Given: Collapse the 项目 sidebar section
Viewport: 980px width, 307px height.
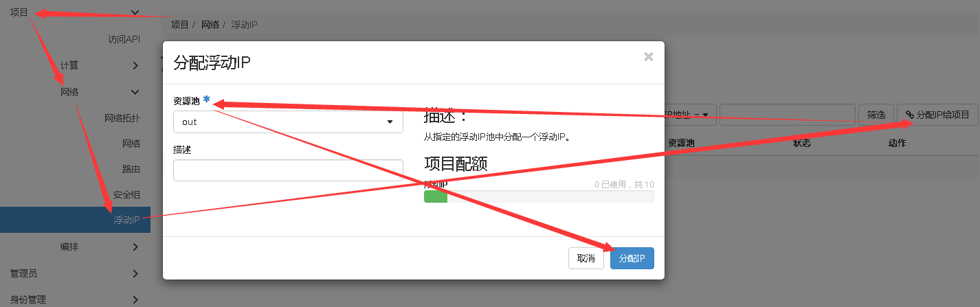Looking at the screenshot, I should pos(75,12).
